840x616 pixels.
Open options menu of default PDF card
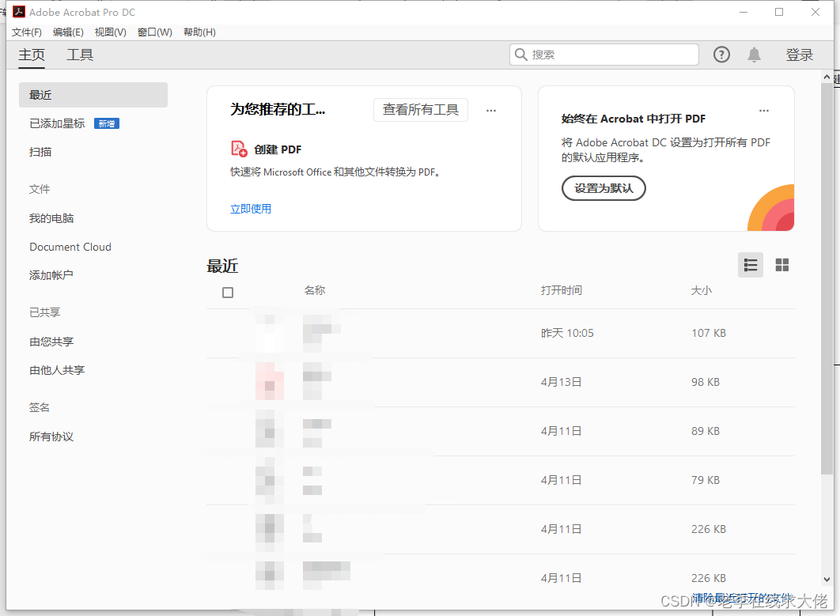(764, 111)
